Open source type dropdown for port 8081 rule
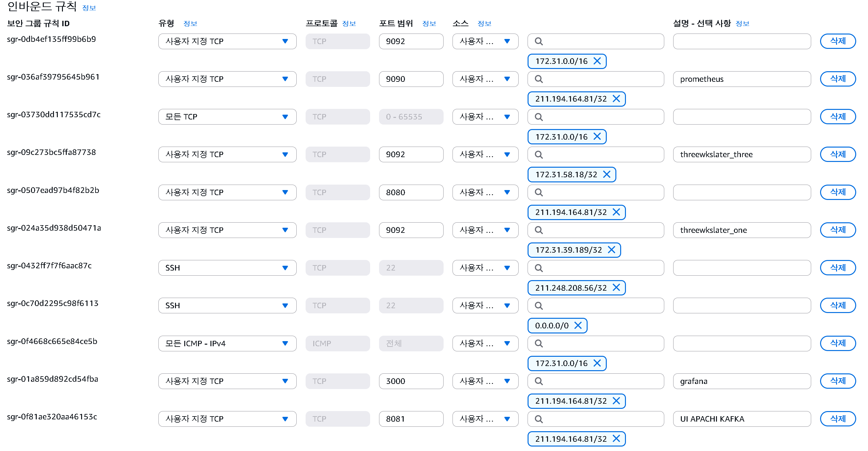The height and width of the screenshot is (451, 868). click(x=485, y=419)
